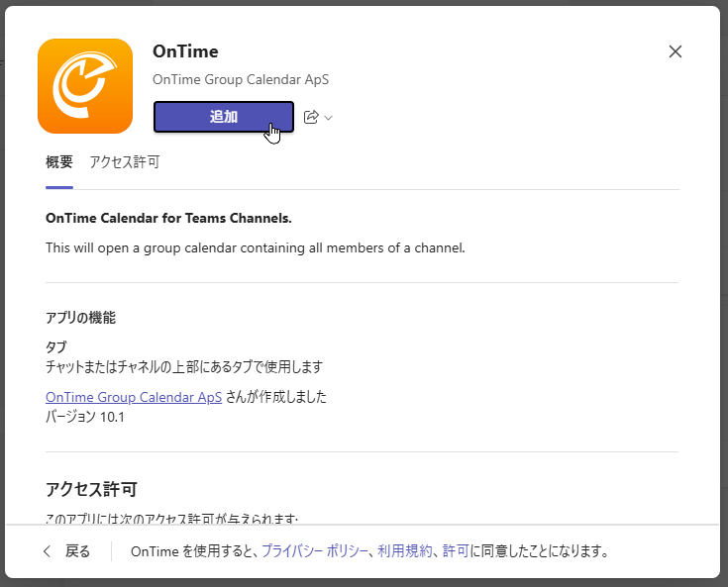
Task: Click the publisher name under the OnTime title
Action: point(241,80)
